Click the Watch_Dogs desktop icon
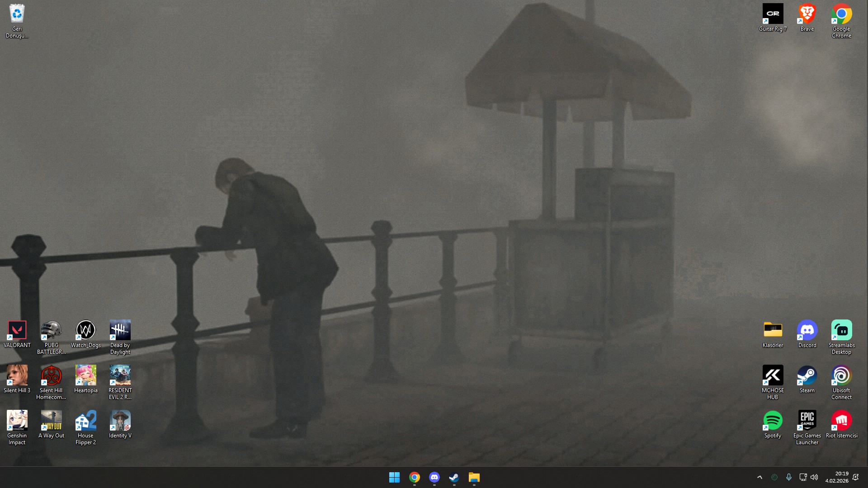 (85, 331)
